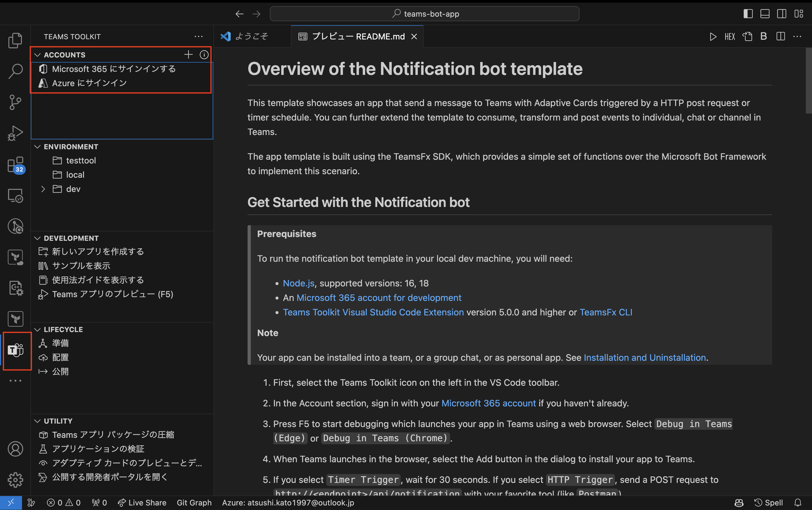Click Microsoft 365 にサインインする link
812x510 pixels.
(x=114, y=68)
